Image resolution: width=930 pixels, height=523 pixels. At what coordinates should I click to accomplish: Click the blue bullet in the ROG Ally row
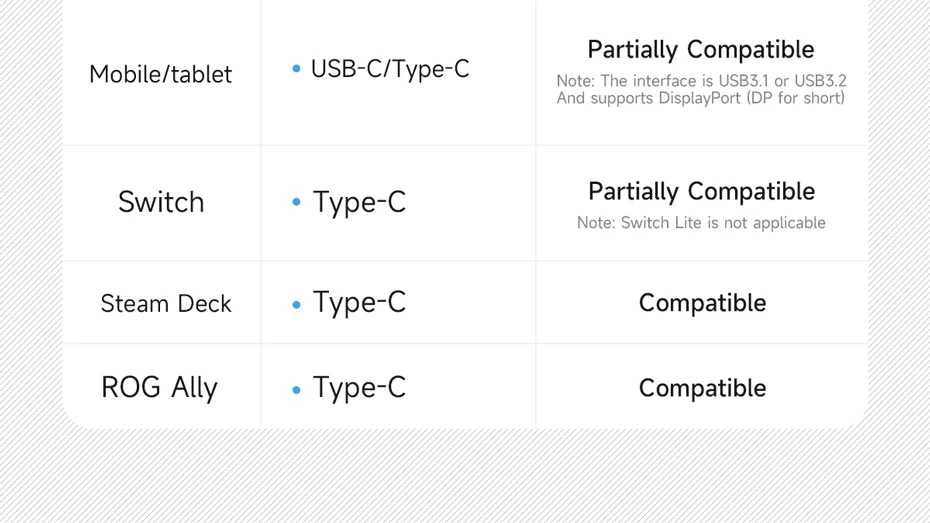click(296, 389)
